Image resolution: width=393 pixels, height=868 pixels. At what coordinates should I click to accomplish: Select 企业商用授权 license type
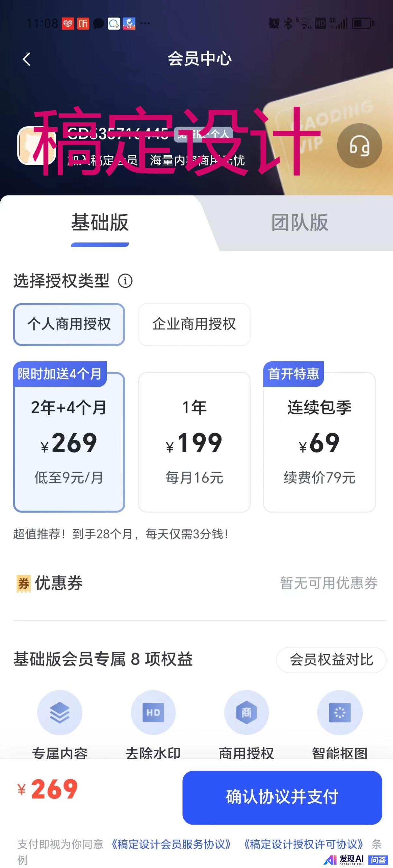click(x=194, y=324)
